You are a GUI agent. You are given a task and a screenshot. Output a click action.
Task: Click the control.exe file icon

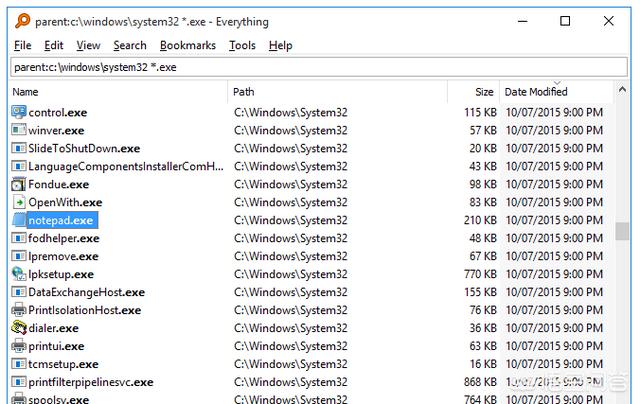[19, 112]
